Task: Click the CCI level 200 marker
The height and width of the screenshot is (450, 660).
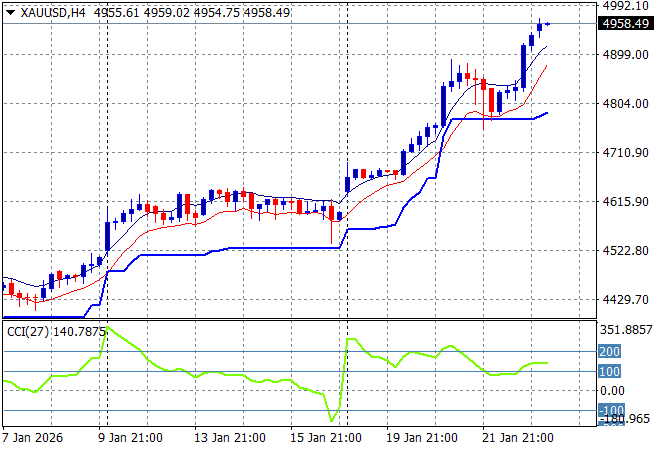Action: pyautogui.click(x=610, y=352)
